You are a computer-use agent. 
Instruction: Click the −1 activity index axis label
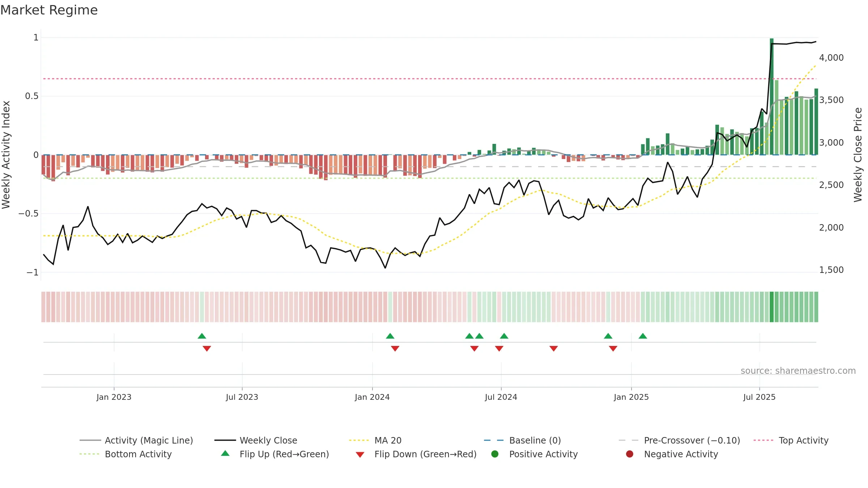pos(33,273)
